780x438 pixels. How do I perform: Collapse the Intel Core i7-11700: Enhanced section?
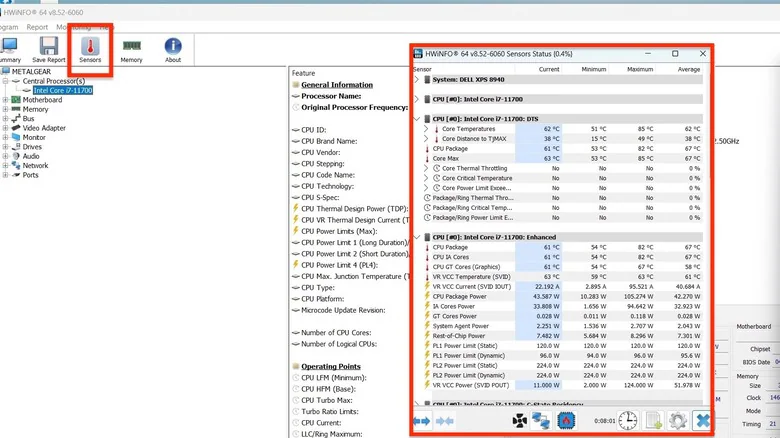[x=417, y=237]
